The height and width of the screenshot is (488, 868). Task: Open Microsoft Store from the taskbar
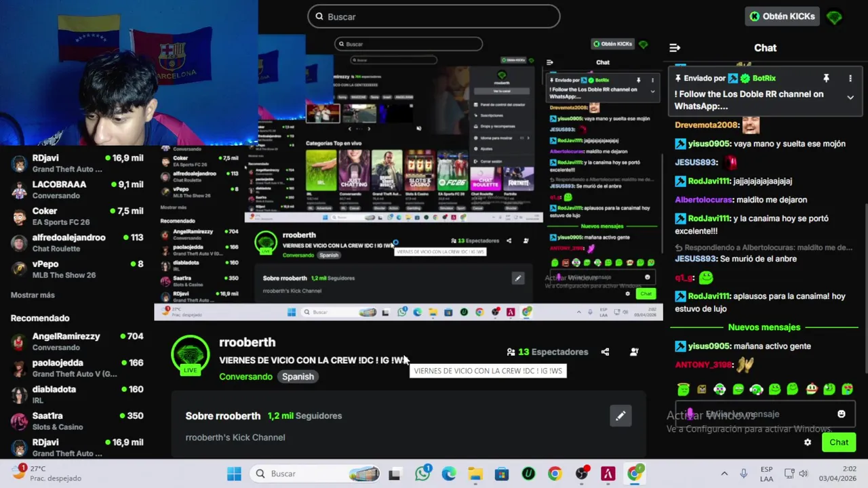(x=502, y=474)
